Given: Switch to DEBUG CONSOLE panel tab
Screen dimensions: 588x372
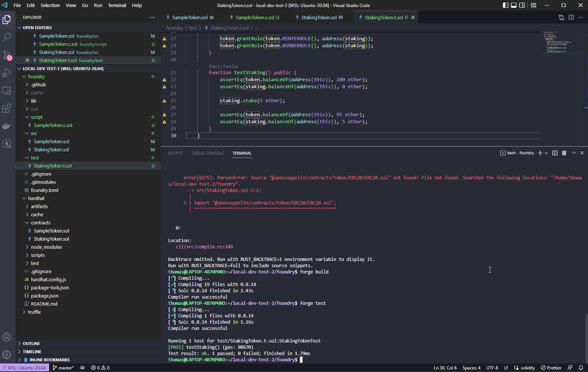Looking at the screenshot, I should (x=208, y=153).
